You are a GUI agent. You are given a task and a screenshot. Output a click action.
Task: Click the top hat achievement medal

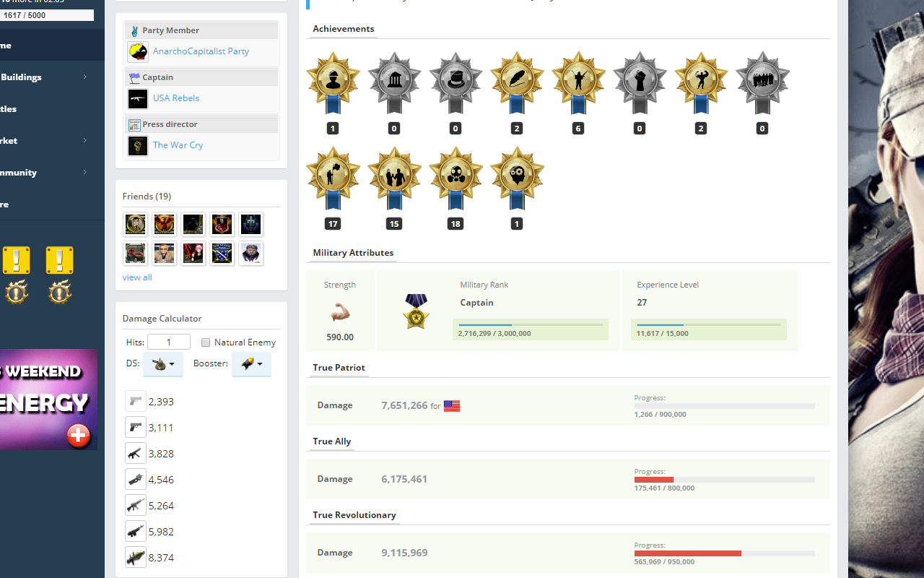coord(456,82)
